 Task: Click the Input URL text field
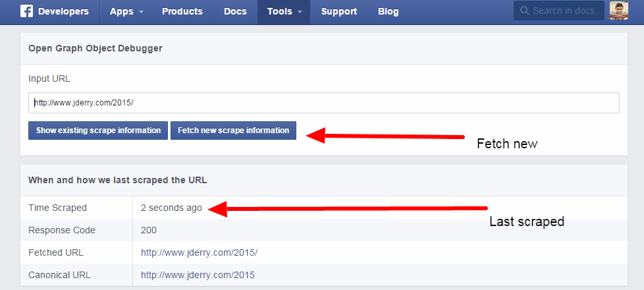coord(323,103)
